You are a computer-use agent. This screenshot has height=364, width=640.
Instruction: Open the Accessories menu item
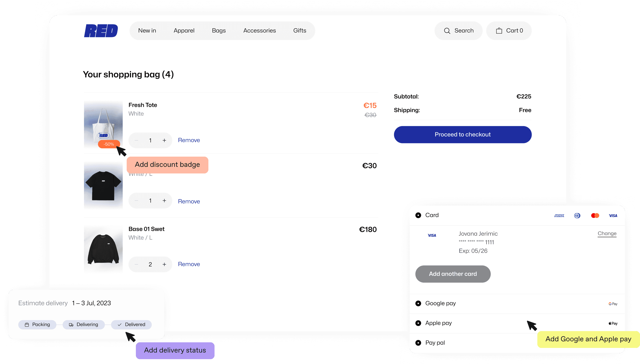(259, 31)
